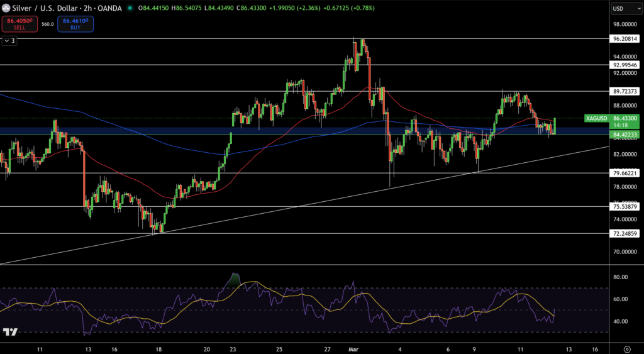Viewport: 644px width, 354px height.
Task: Click the 84.42233 price level label
Action: tap(625, 134)
